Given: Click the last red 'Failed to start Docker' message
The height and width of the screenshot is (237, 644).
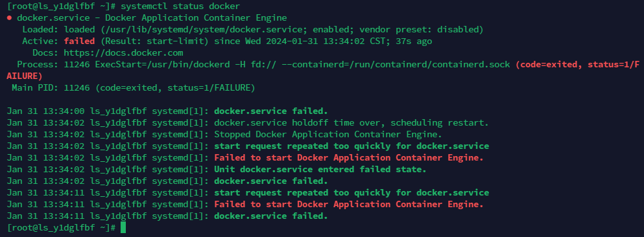Looking at the screenshot, I should pos(349,204).
